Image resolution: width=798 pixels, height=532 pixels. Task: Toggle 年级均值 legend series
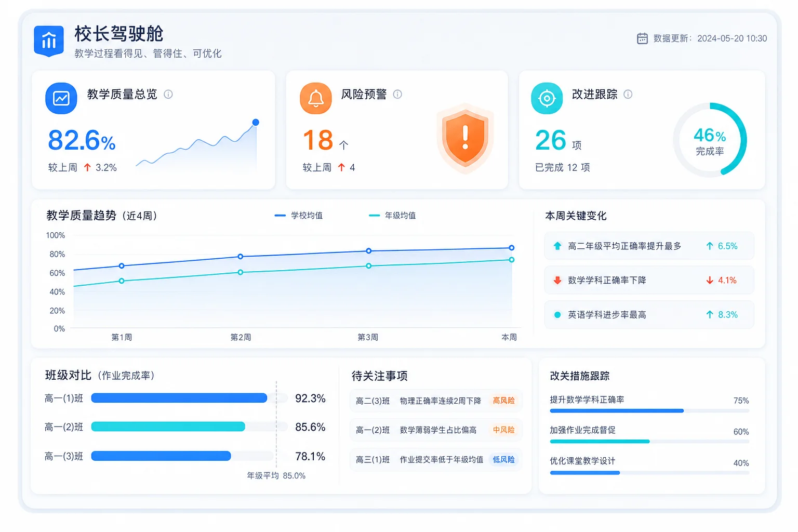[392, 215]
